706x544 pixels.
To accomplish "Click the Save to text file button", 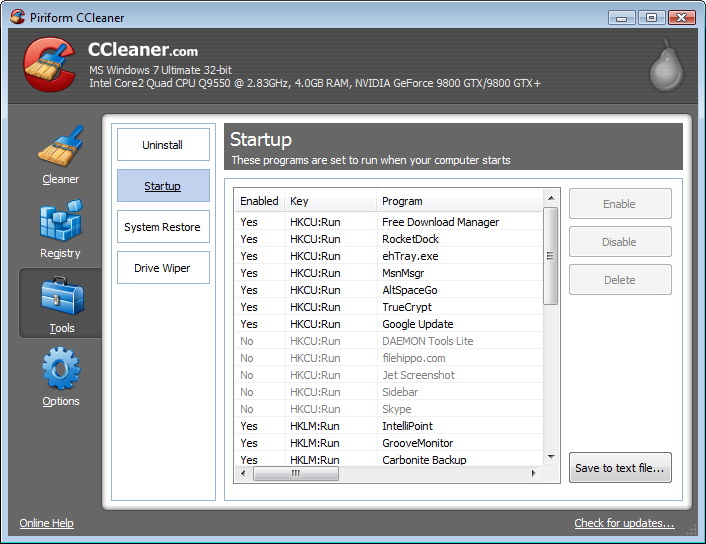I will coord(620,468).
